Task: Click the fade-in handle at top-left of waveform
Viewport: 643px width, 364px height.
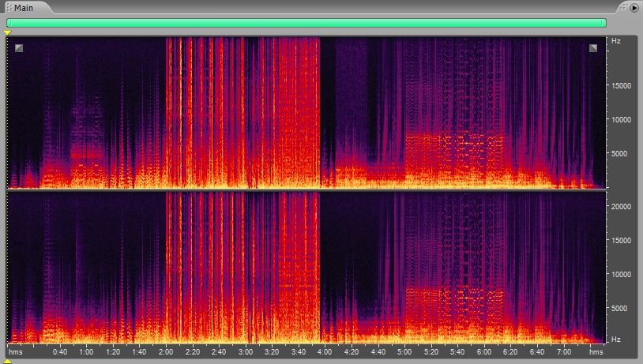Action: pos(19,48)
